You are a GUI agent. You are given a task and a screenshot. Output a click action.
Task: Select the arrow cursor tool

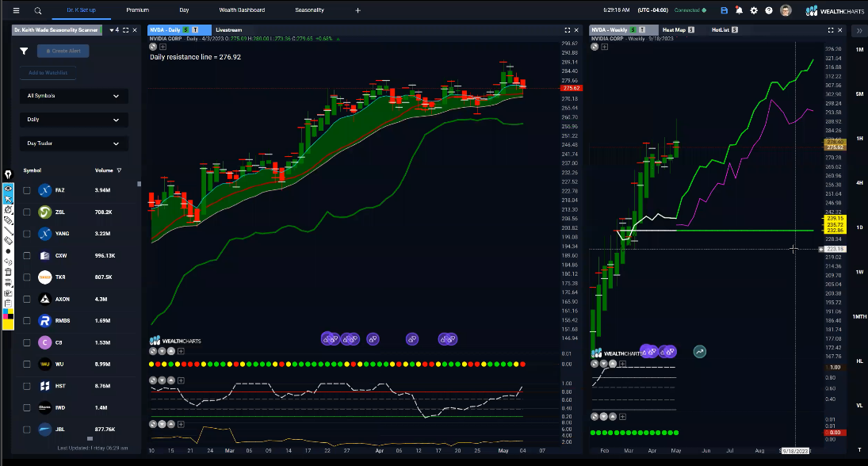(8, 199)
